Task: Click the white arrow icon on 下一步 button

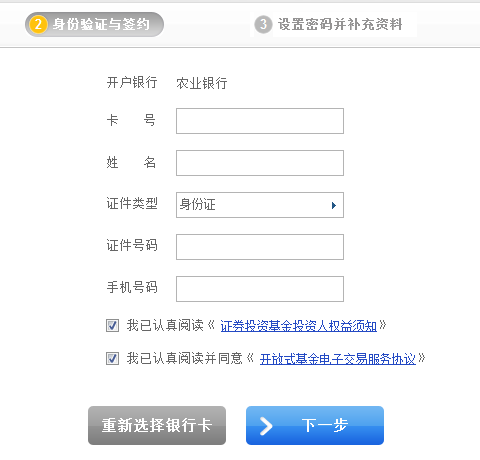Action: click(x=266, y=426)
